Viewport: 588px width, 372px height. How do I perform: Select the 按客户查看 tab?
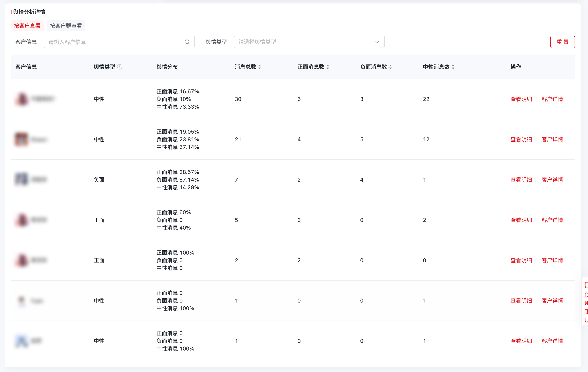27,26
